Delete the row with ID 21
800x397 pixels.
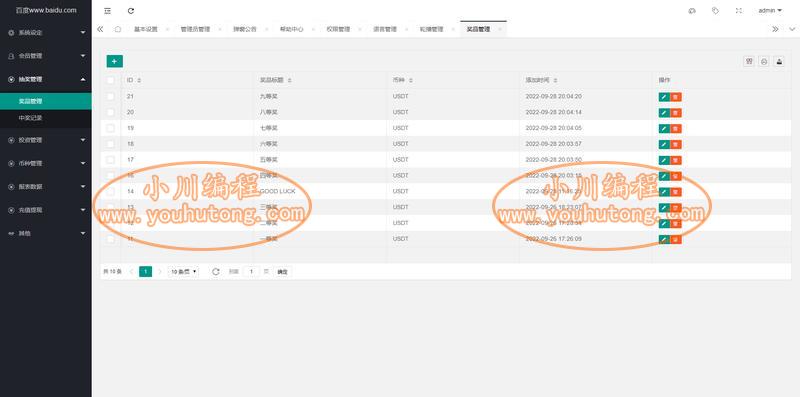point(676,97)
